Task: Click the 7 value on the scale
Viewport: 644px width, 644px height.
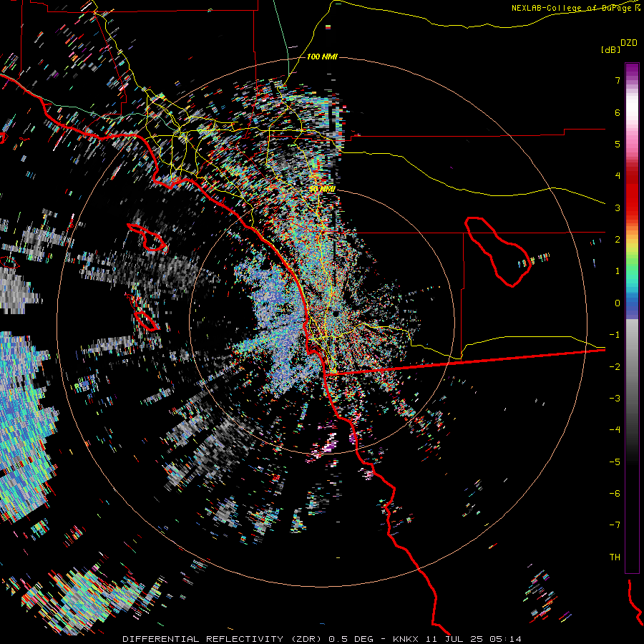Action: [618, 80]
